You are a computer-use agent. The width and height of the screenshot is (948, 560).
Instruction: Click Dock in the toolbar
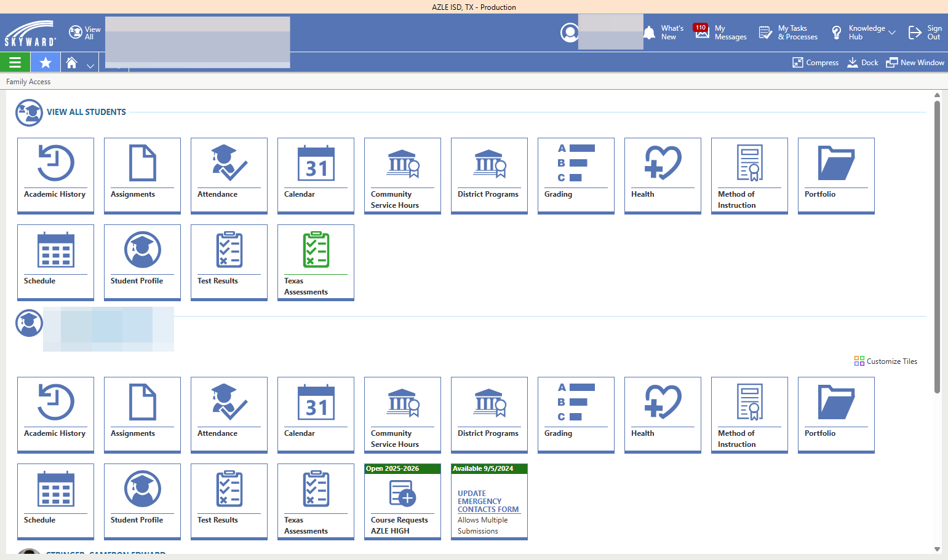click(x=862, y=63)
